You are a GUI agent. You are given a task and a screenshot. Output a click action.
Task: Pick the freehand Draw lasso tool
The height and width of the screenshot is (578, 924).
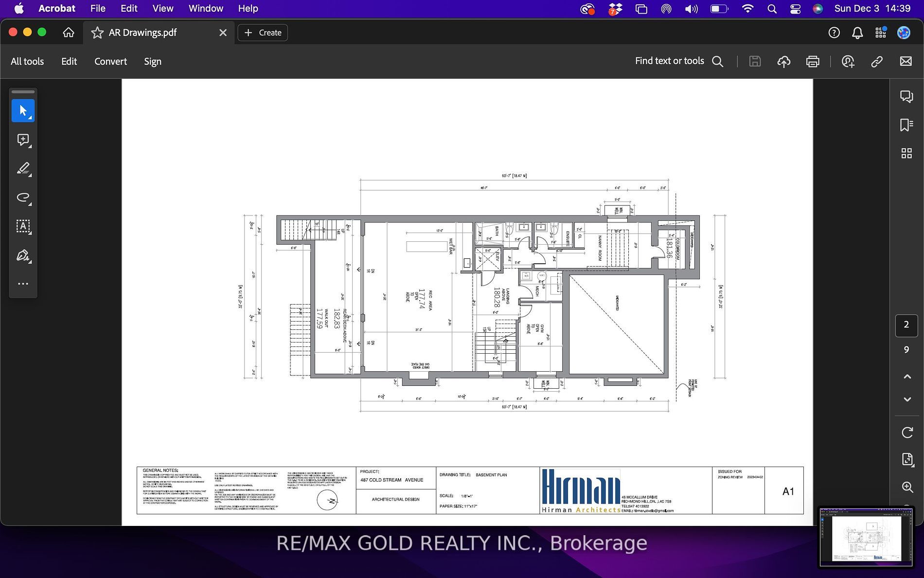tap(23, 198)
